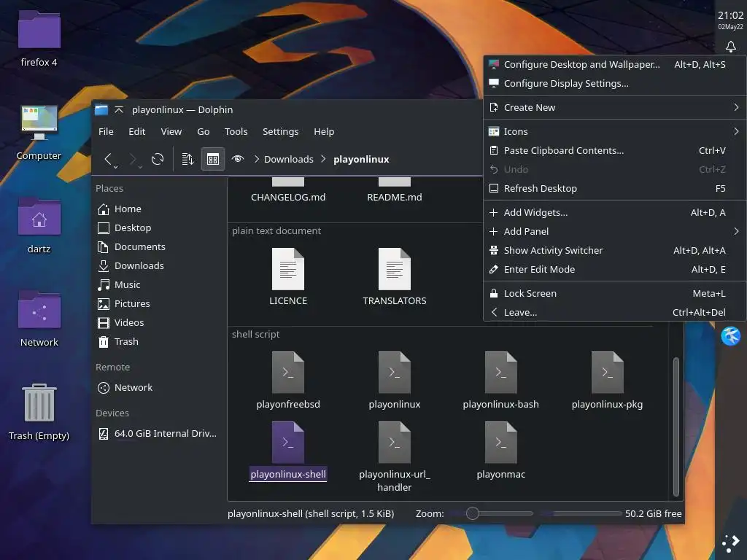Open Pictures in Places sidebar
747x560 pixels.
click(x=159, y=304)
